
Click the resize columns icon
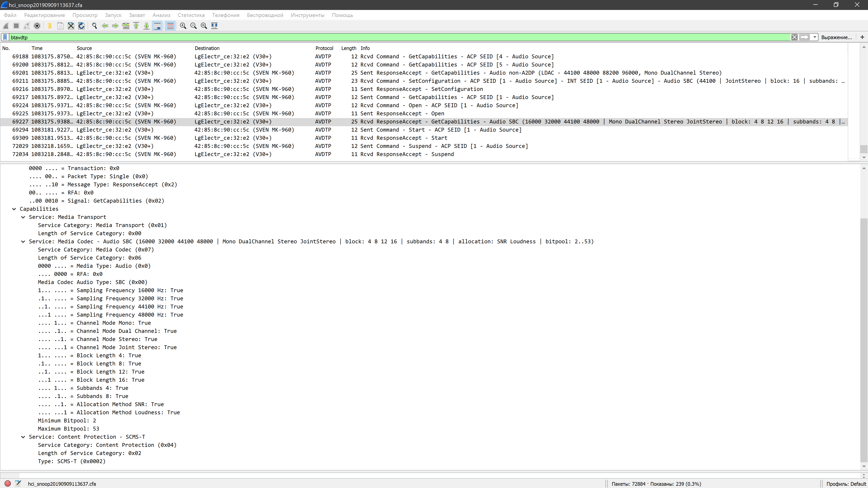[x=214, y=26]
